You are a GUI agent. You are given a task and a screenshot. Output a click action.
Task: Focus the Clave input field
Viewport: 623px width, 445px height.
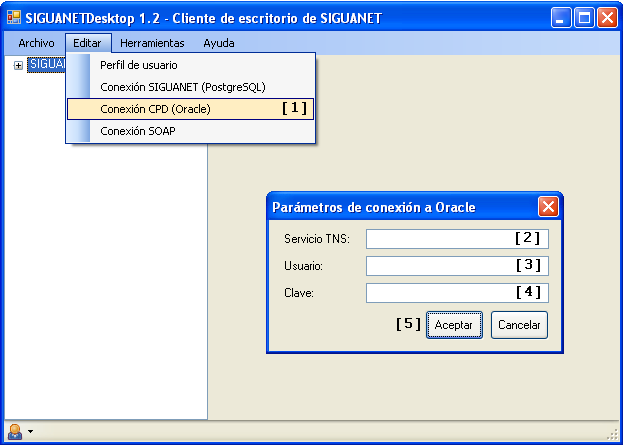tap(457, 293)
